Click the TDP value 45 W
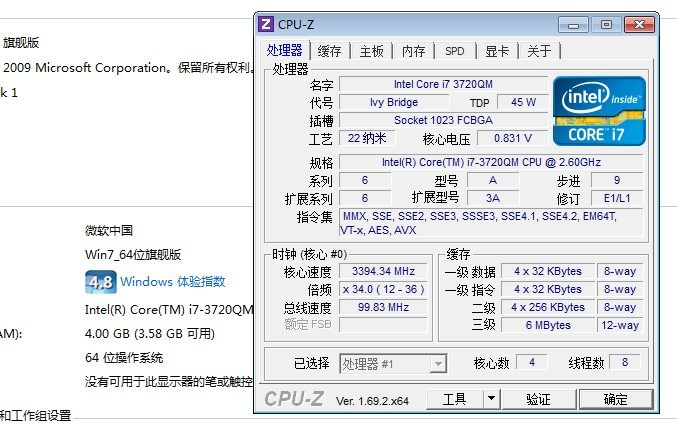Screen dimensions: 677x425 coord(523,102)
